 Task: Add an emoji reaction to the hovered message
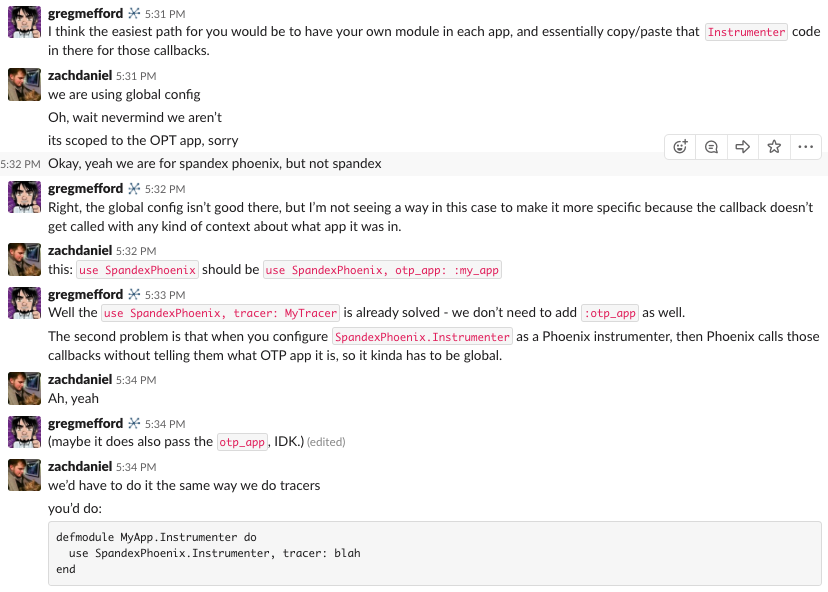[680, 146]
